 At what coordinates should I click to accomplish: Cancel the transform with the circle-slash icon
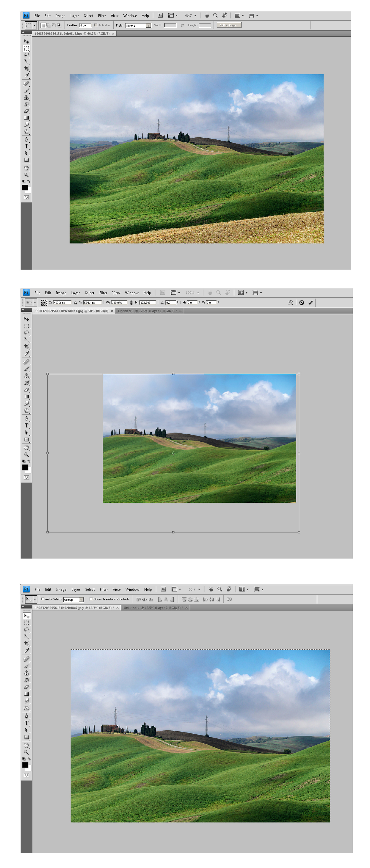click(302, 303)
